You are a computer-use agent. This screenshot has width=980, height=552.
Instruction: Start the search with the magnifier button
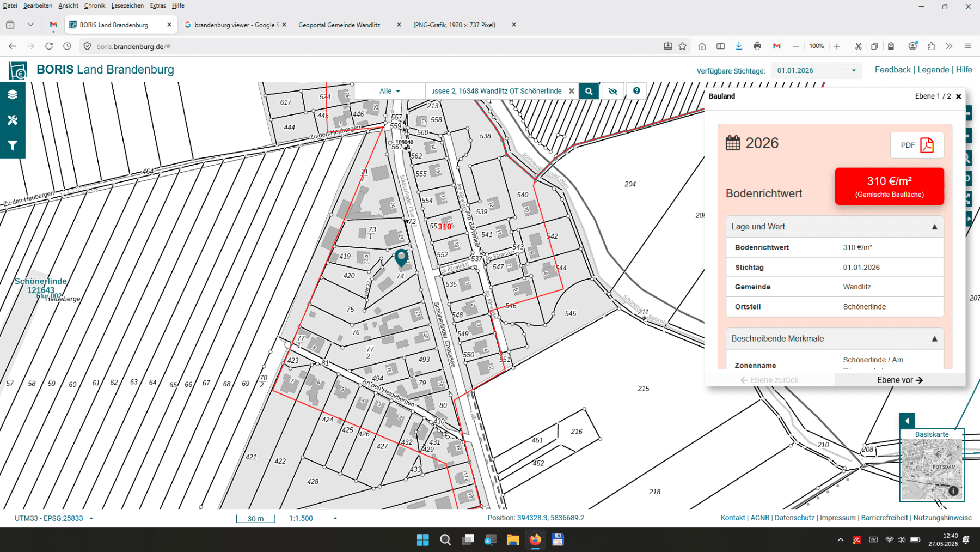coord(589,90)
